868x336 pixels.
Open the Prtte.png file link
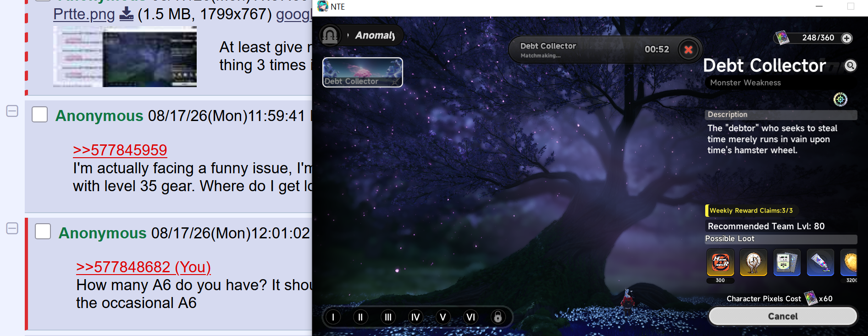(84, 14)
